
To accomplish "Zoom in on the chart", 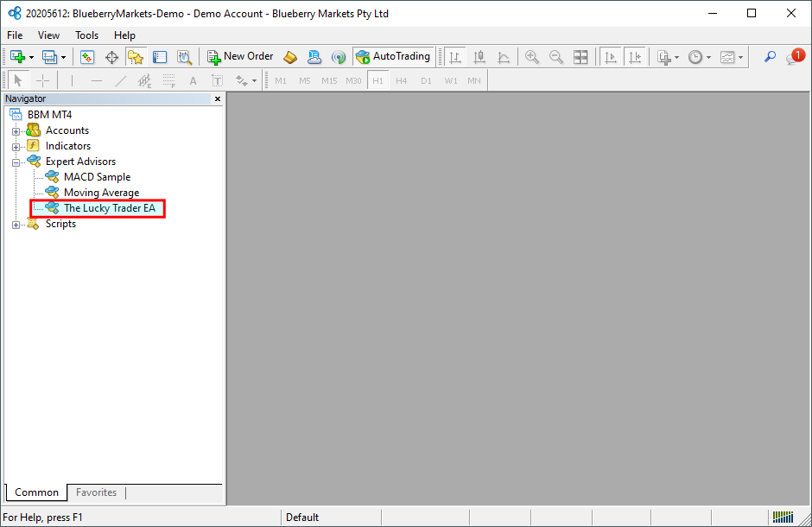I will pyautogui.click(x=532, y=56).
